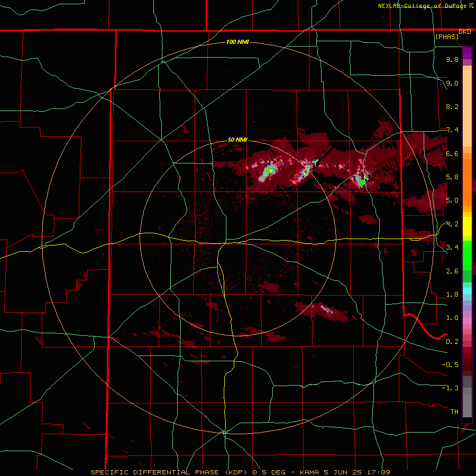The height and width of the screenshot is (476, 476).
Task: Click the 1.8 scale value
Action: point(452,295)
